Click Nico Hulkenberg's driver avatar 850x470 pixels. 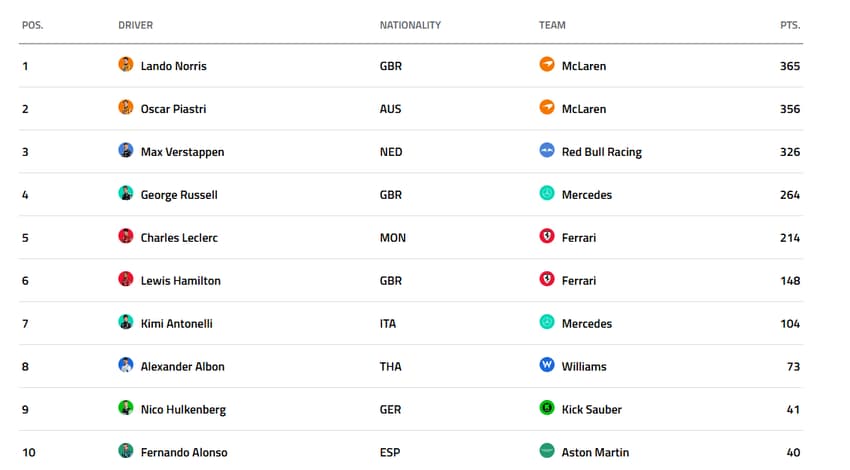click(126, 409)
